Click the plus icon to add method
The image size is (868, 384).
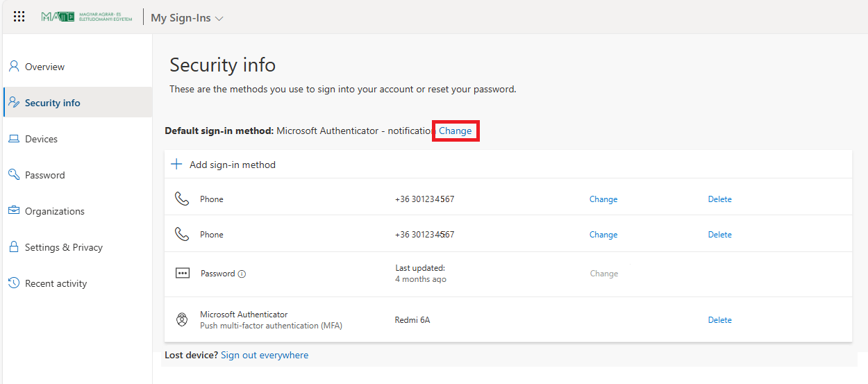(176, 165)
